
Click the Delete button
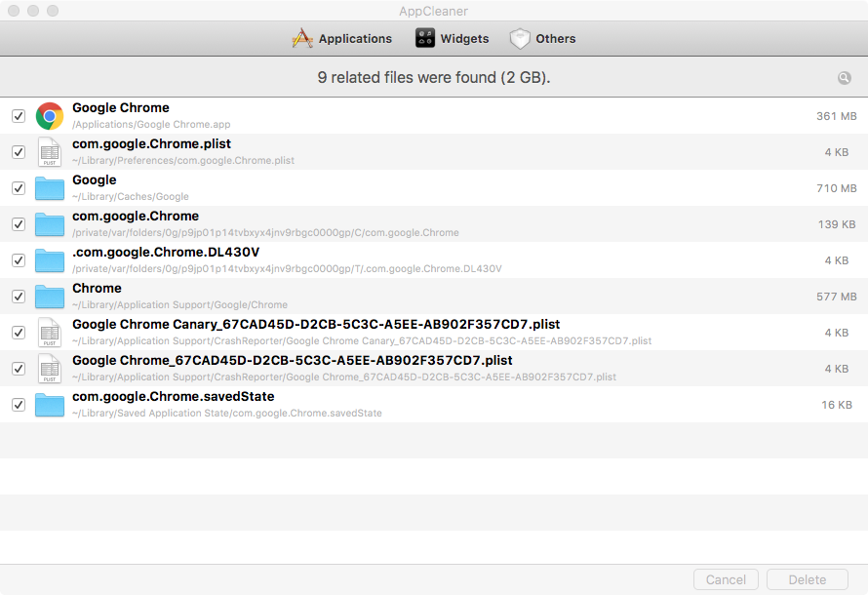click(808, 579)
